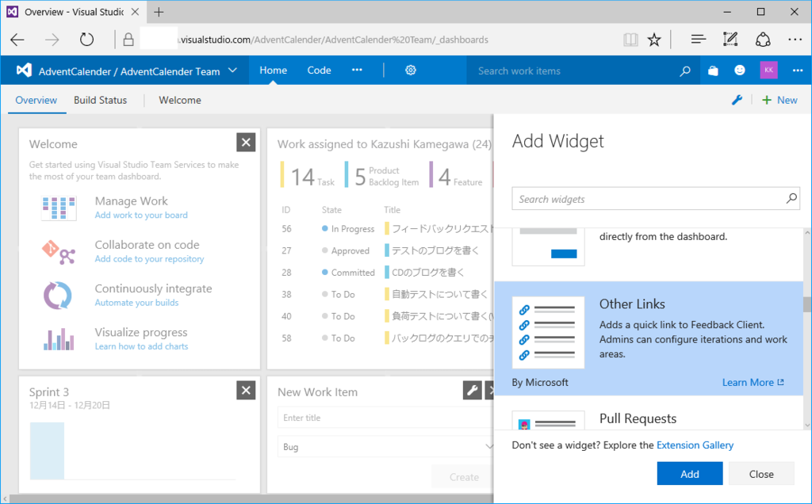
Task: Click the Continuously integrate cycle icon
Action: click(x=57, y=296)
